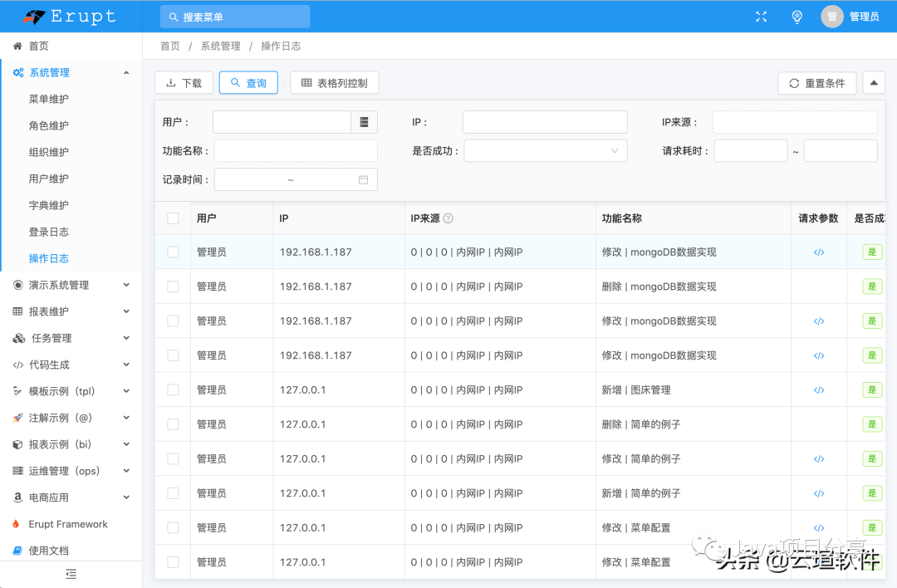Click the 搜索菜单 search input field

234,16
